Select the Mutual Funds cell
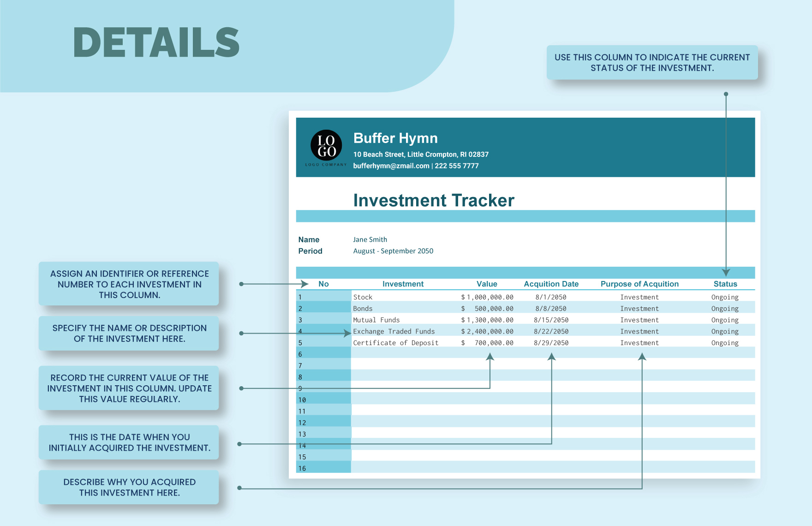 click(x=376, y=320)
